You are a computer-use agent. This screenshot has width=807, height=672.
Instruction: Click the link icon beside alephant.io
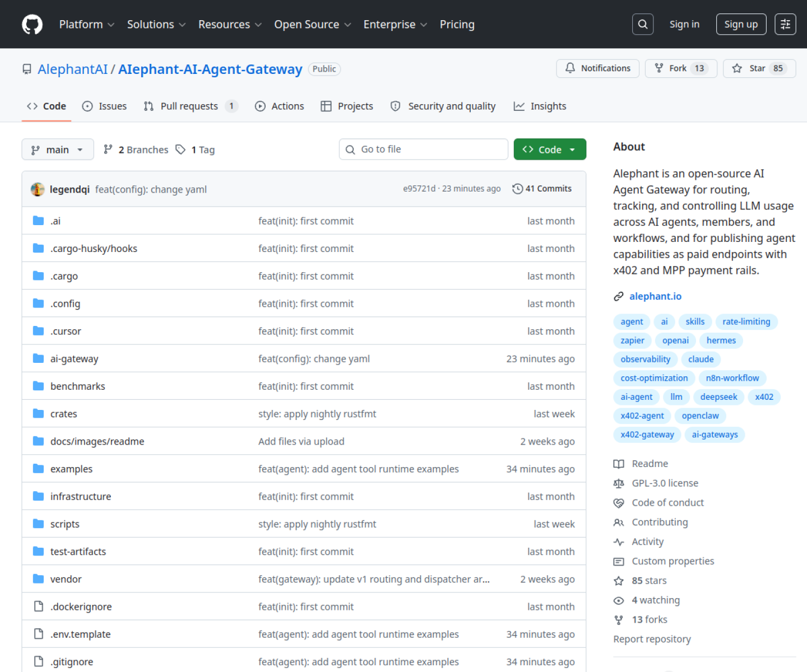tap(619, 296)
